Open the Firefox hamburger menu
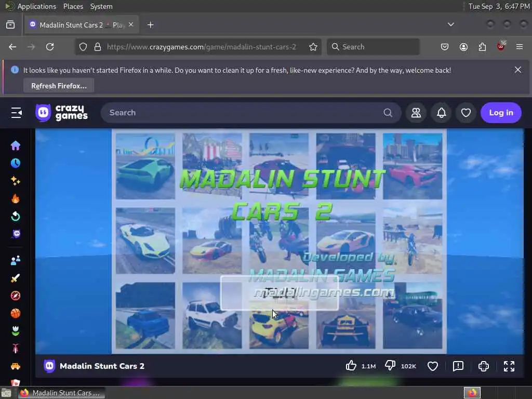 (x=520, y=47)
